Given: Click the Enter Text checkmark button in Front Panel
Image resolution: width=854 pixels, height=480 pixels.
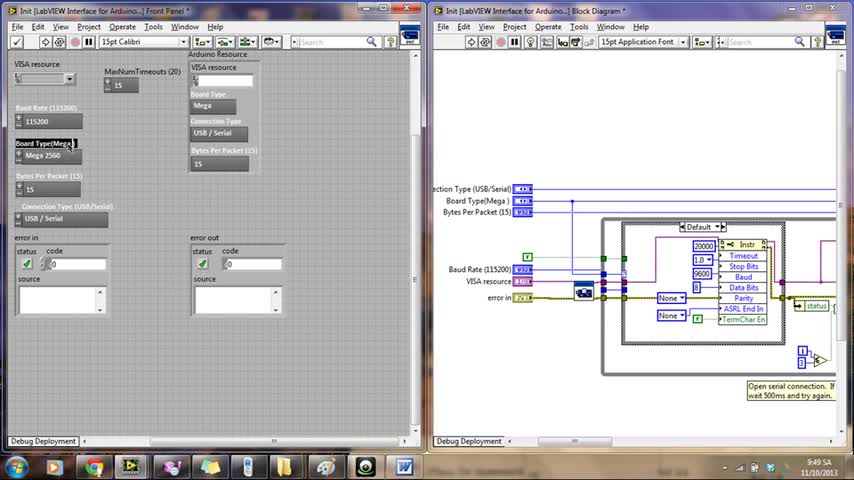Looking at the screenshot, I should click(x=17, y=42).
